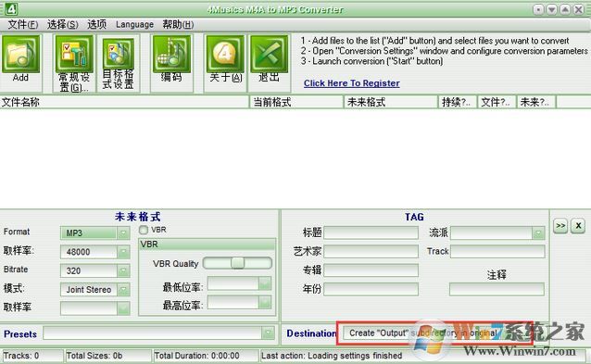Open the Bitrate 320 dropdown
591x364 pixels.
pos(123,271)
